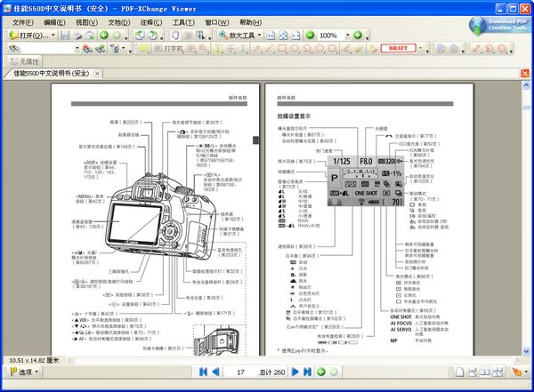Viewport: 534px width, 392px height.
Task: Click the binoculars Find icon
Action: click(x=14, y=49)
